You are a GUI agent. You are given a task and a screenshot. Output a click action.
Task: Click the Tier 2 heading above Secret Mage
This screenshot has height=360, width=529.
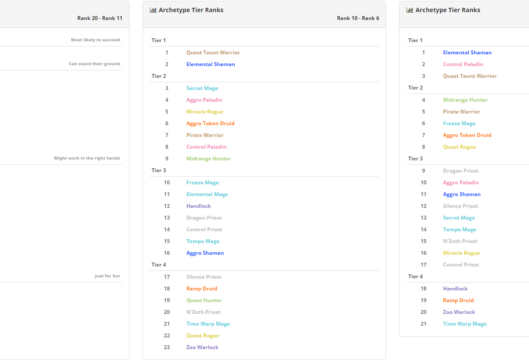(x=159, y=76)
